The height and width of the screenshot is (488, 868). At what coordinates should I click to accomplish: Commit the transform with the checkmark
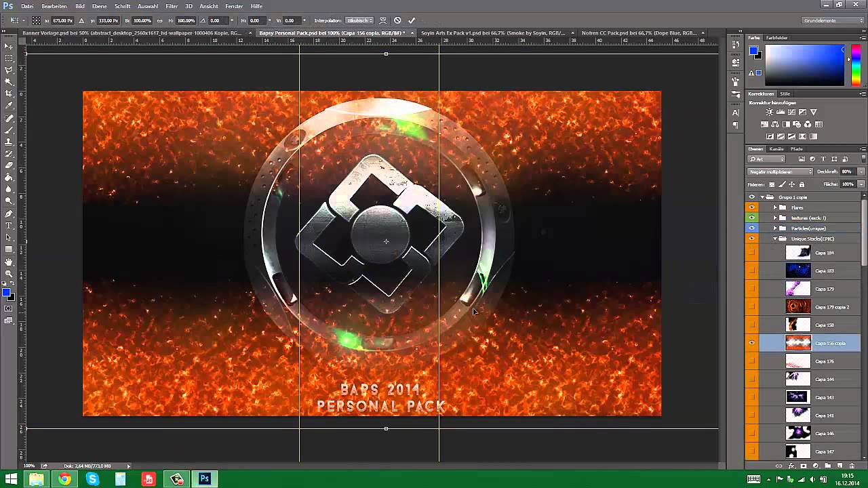412,20
